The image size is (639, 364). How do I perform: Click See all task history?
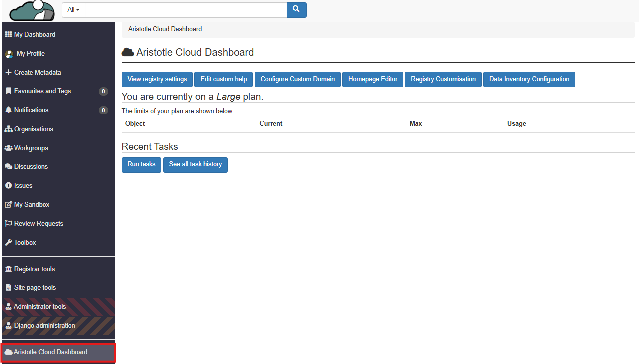(x=195, y=164)
